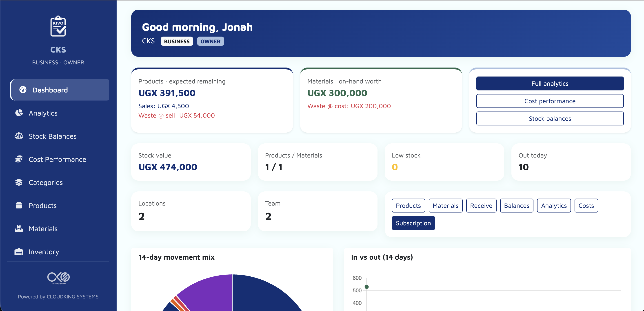This screenshot has height=311, width=644.
Task: Click the Low stock count 0
Action: coord(395,167)
